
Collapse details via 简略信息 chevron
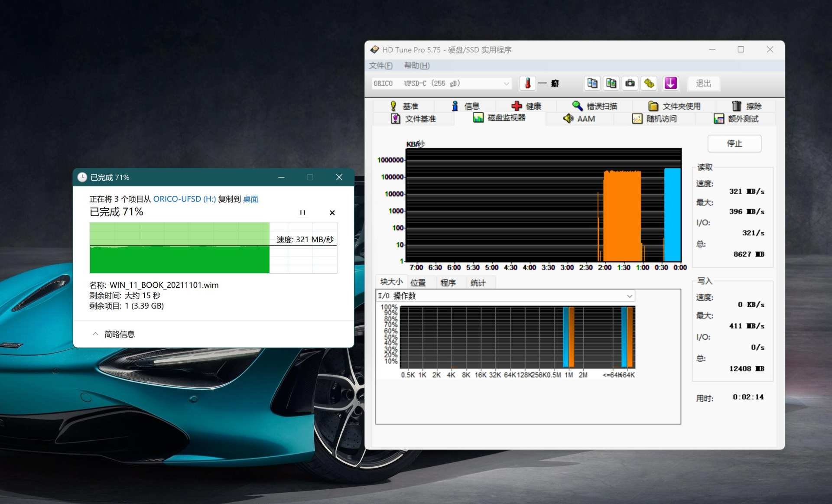point(96,334)
